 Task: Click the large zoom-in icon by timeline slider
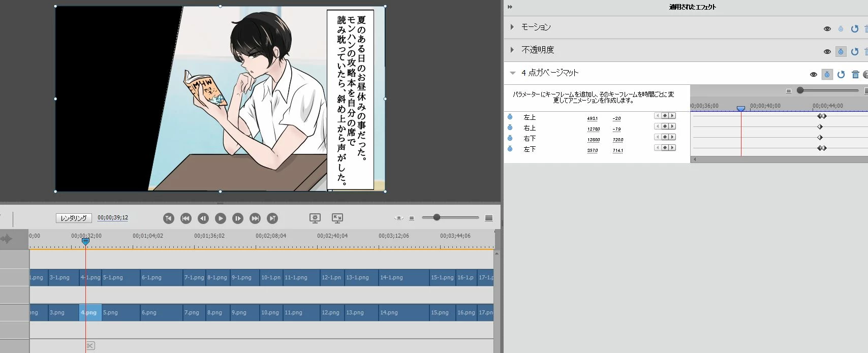click(x=489, y=218)
